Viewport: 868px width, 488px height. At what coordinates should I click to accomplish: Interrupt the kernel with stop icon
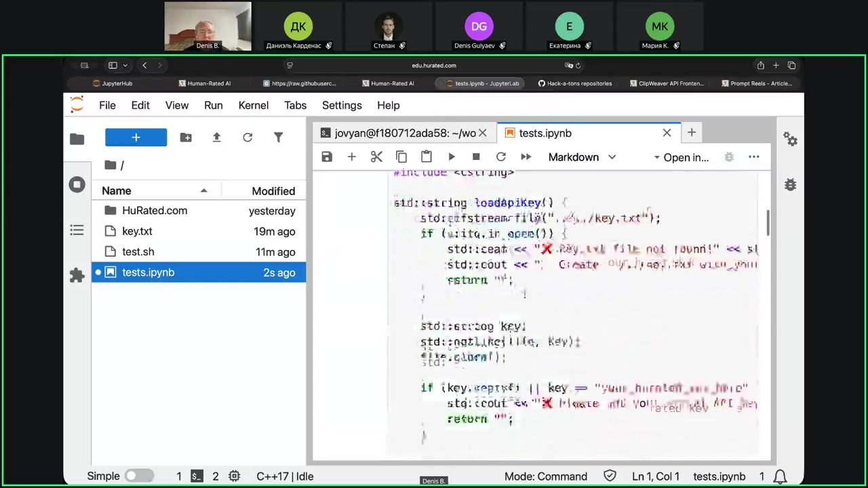click(476, 157)
